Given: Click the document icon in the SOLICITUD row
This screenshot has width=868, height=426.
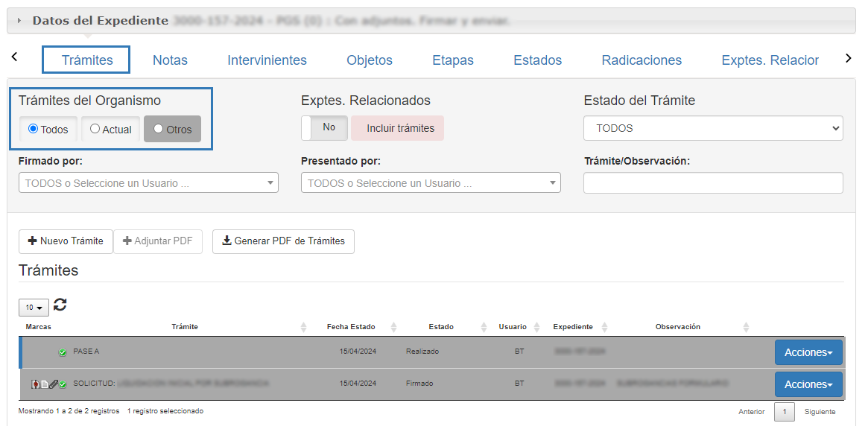Looking at the screenshot, I should coord(44,384).
